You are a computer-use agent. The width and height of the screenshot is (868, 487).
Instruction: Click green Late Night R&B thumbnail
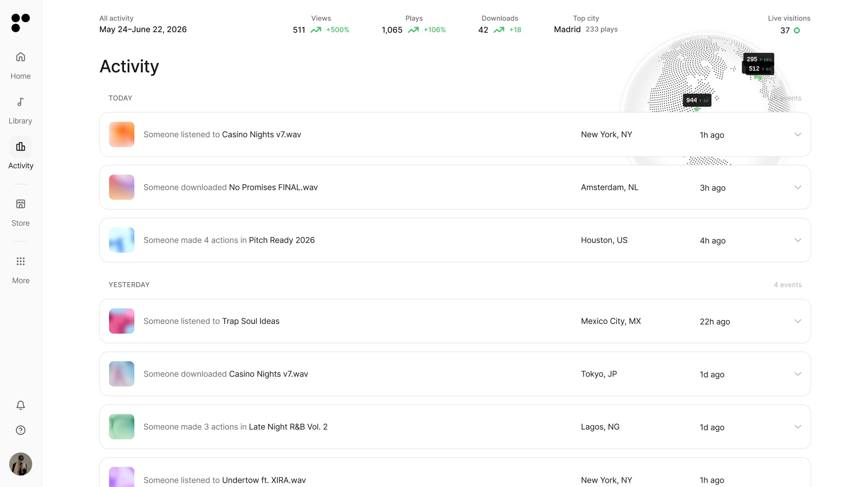pos(122,427)
